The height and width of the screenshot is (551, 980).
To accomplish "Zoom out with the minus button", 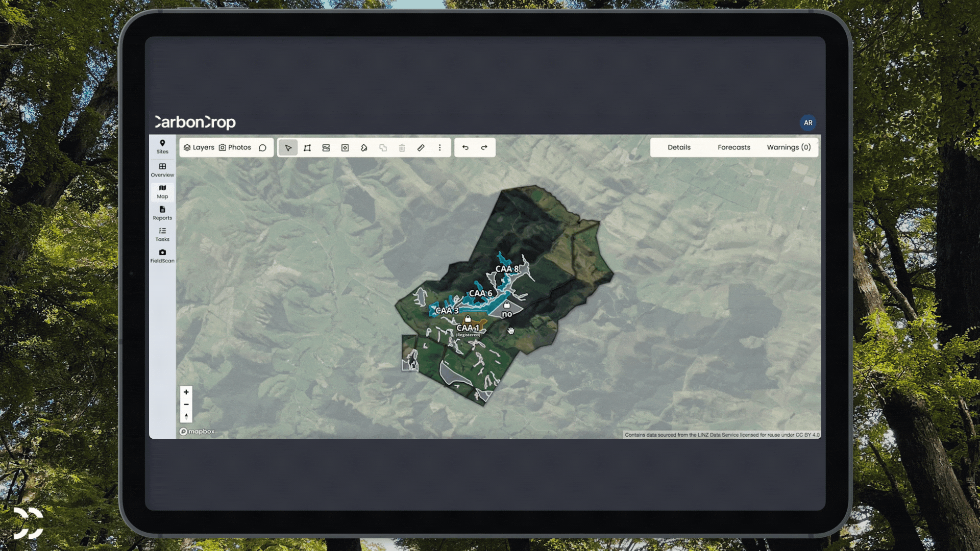I will (x=186, y=404).
